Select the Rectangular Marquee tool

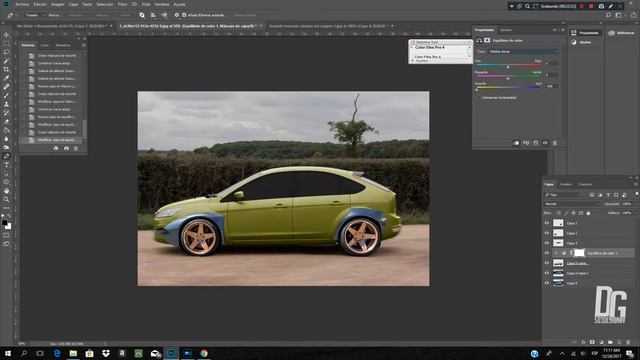[x=7, y=43]
